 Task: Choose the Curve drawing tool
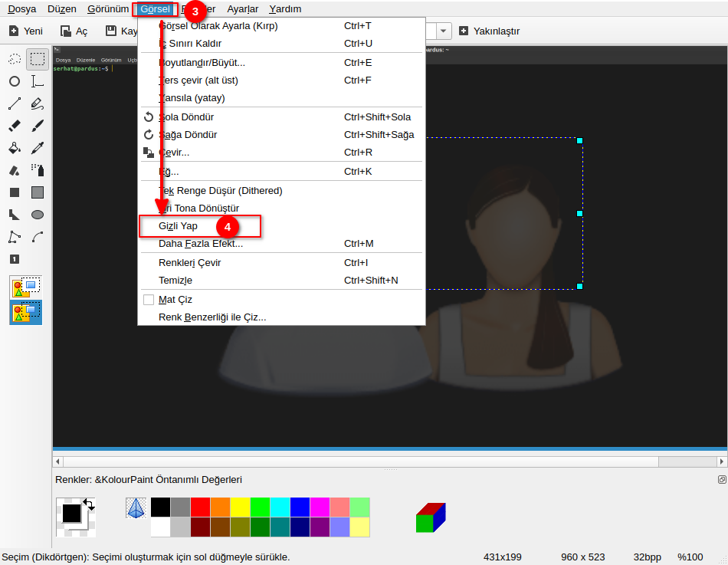pyautogui.click(x=37, y=237)
